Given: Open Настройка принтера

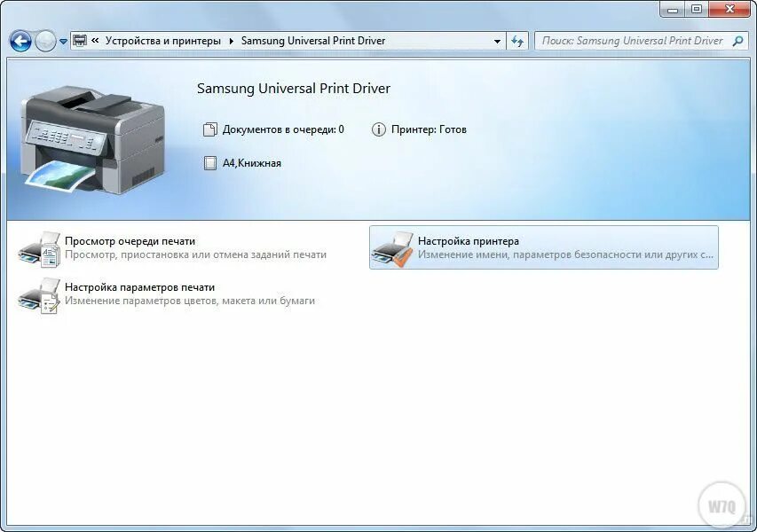Looking at the screenshot, I should (x=469, y=241).
